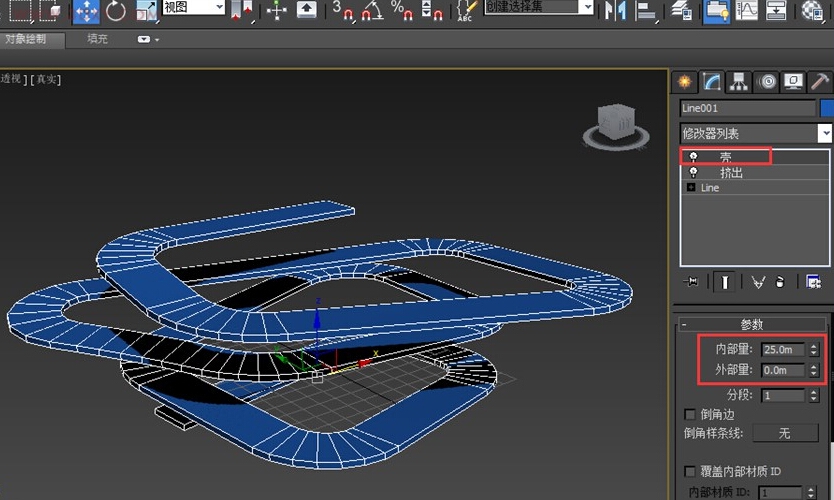834x500 pixels.
Task: Click the rectangular selection region tool
Action: [x=21, y=11]
